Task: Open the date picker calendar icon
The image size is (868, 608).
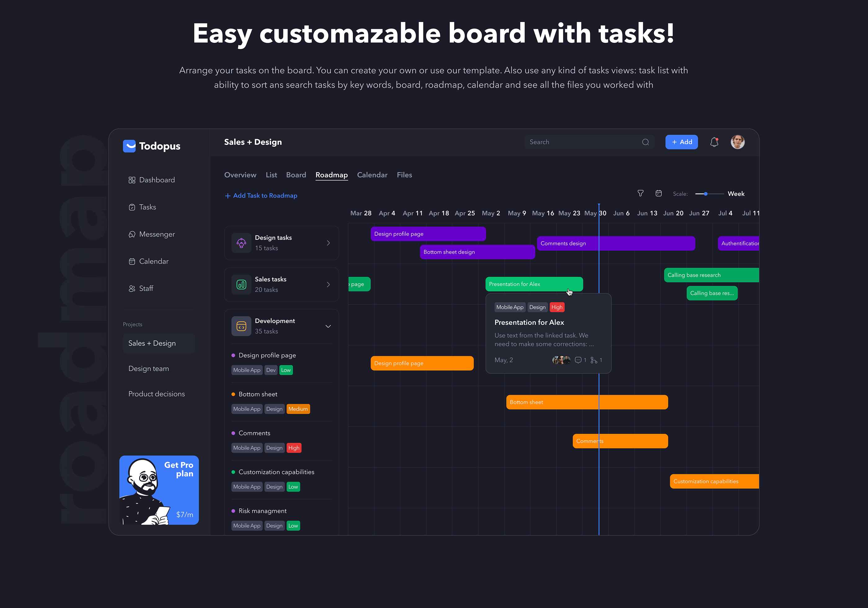Action: (x=658, y=193)
